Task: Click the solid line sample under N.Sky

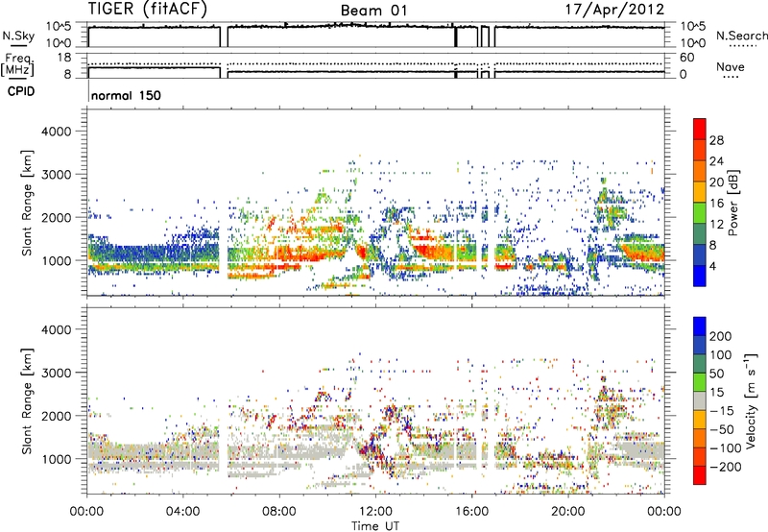Action: tap(18, 46)
